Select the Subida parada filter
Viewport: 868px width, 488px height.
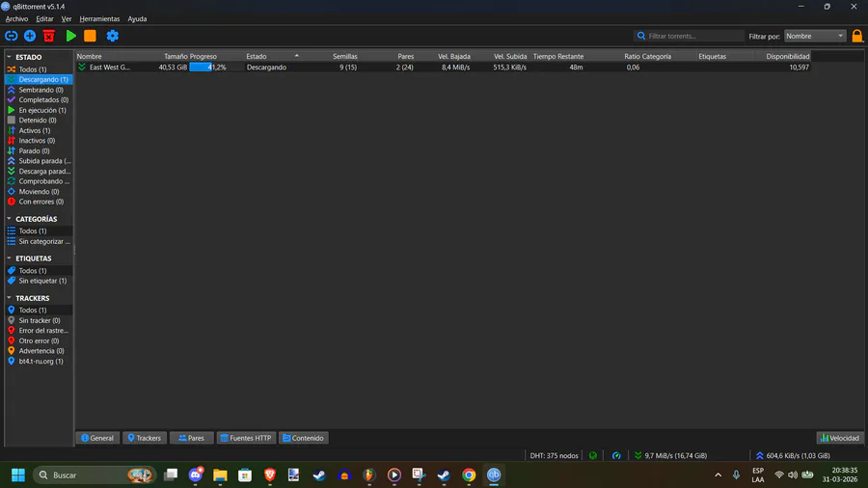coord(39,161)
